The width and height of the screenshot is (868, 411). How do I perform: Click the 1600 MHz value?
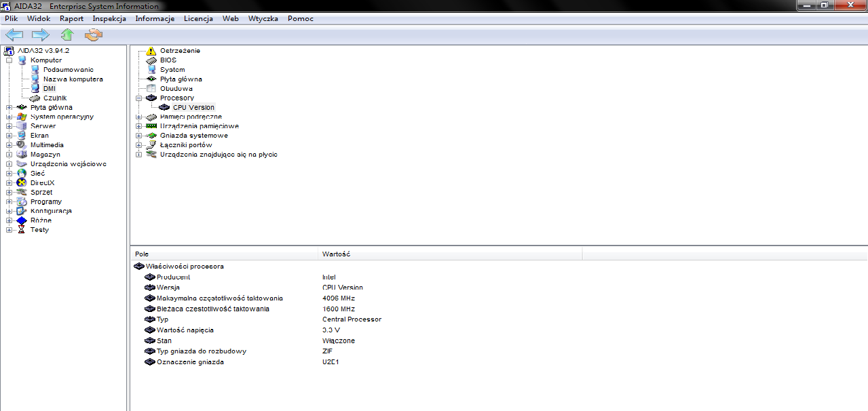tap(339, 309)
